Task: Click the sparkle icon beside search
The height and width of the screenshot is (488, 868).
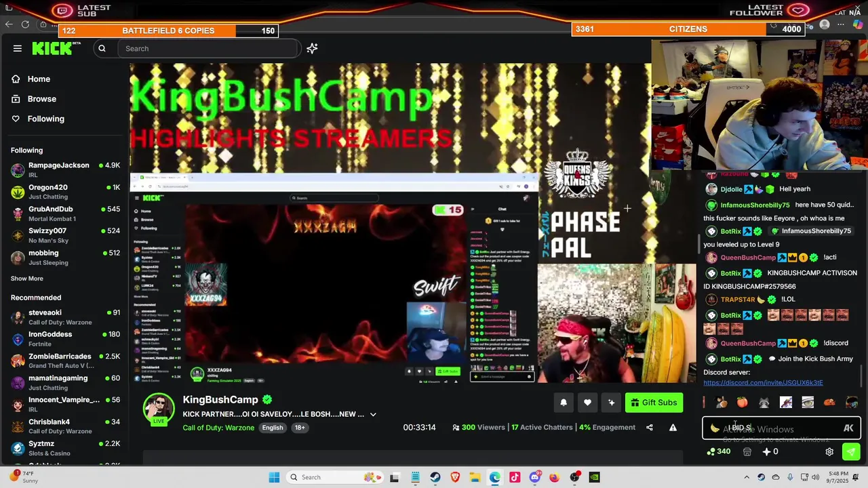Action: pyautogui.click(x=312, y=48)
